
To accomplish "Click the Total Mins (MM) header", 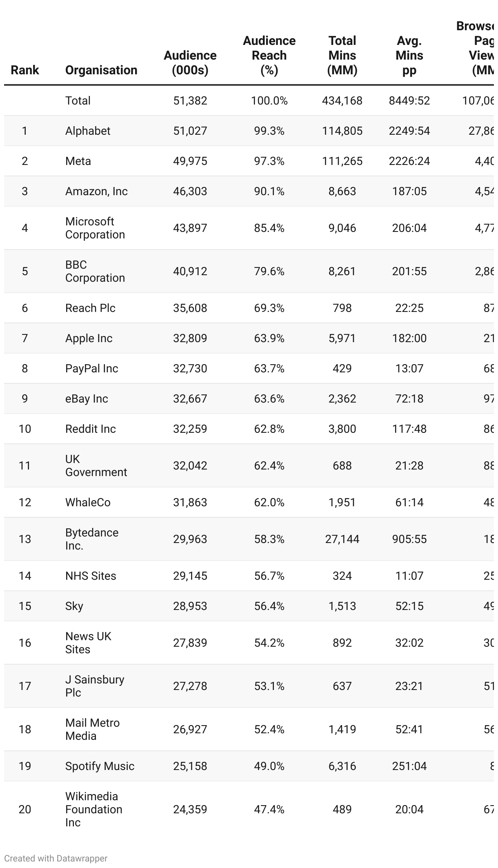I will [342, 56].
